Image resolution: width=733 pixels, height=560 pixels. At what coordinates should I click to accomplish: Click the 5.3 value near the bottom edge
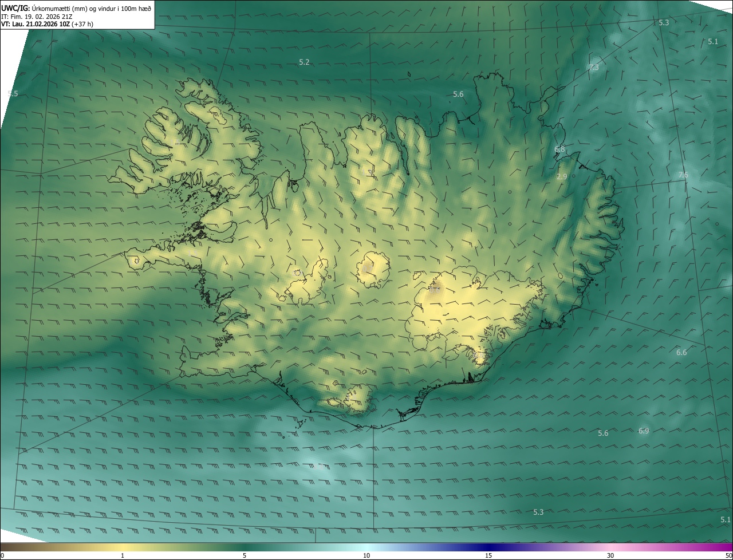click(538, 512)
